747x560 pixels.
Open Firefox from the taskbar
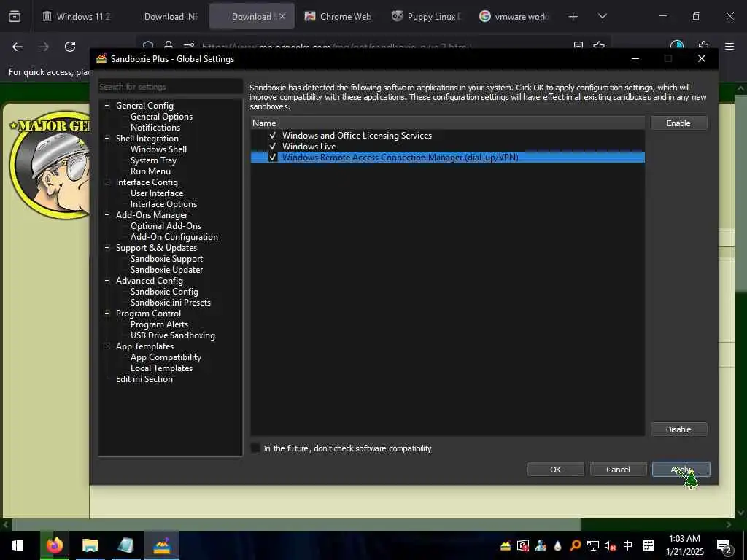coord(54,545)
